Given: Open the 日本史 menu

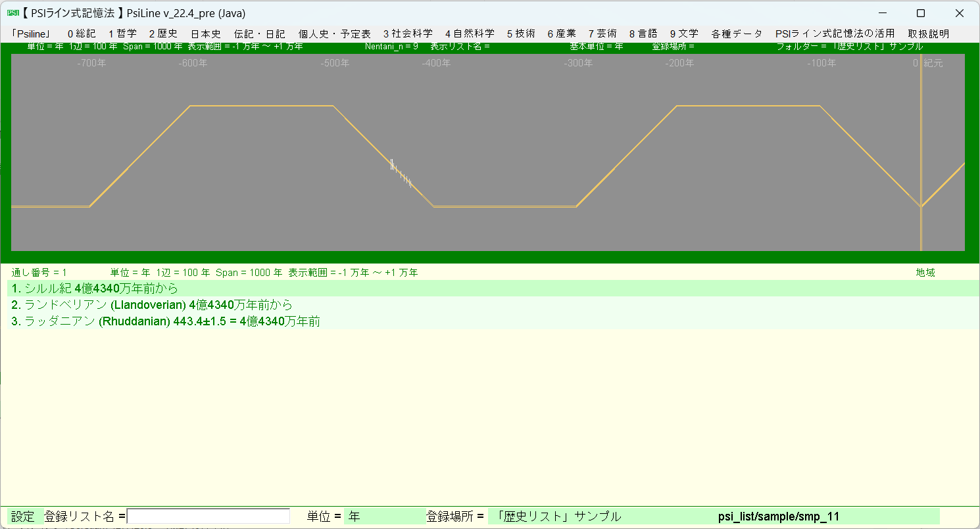Looking at the screenshot, I should pos(206,34).
